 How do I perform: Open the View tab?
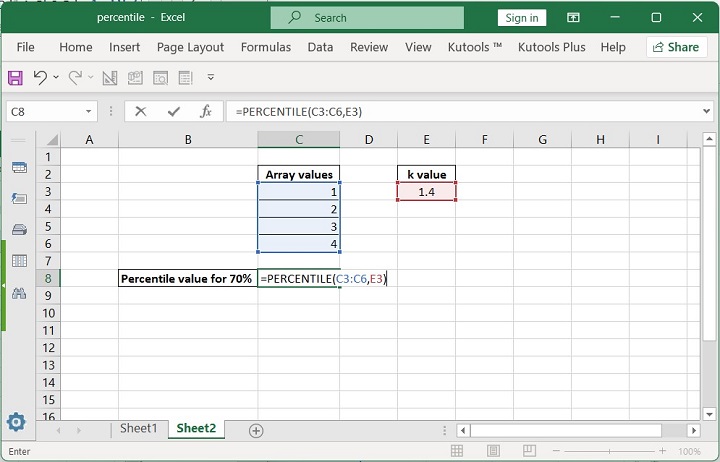(x=418, y=47)
